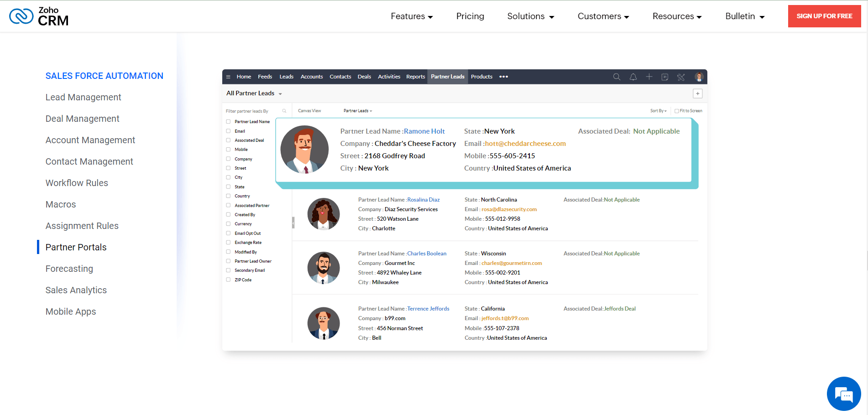Check the Company filter checkbox
Image resolution: width=868 pixels, height=415 pixels.
click(228, 159)
